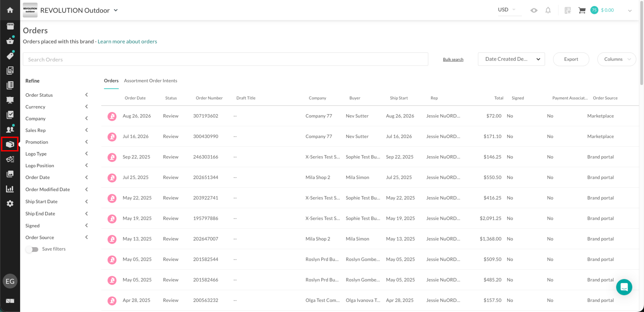Focus the Search Orders field
This screenshot has height=312, width=644.
tap(225, 59)
